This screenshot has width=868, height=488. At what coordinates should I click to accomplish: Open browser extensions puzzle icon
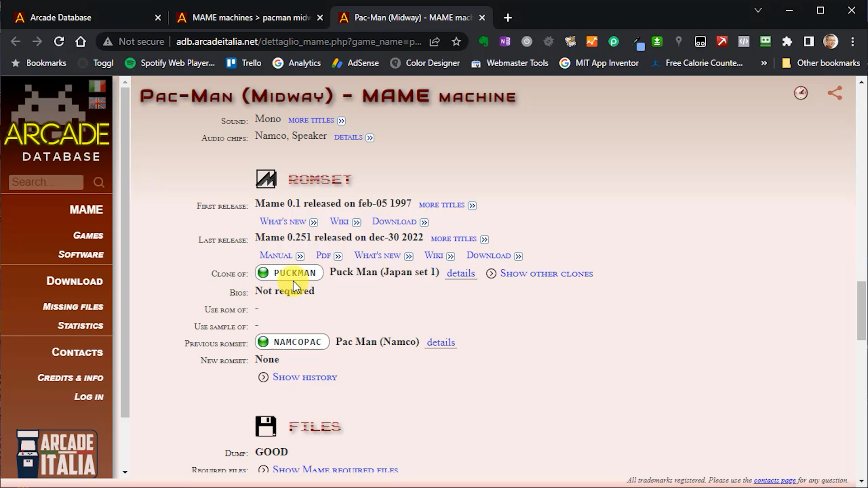point(787,42)
